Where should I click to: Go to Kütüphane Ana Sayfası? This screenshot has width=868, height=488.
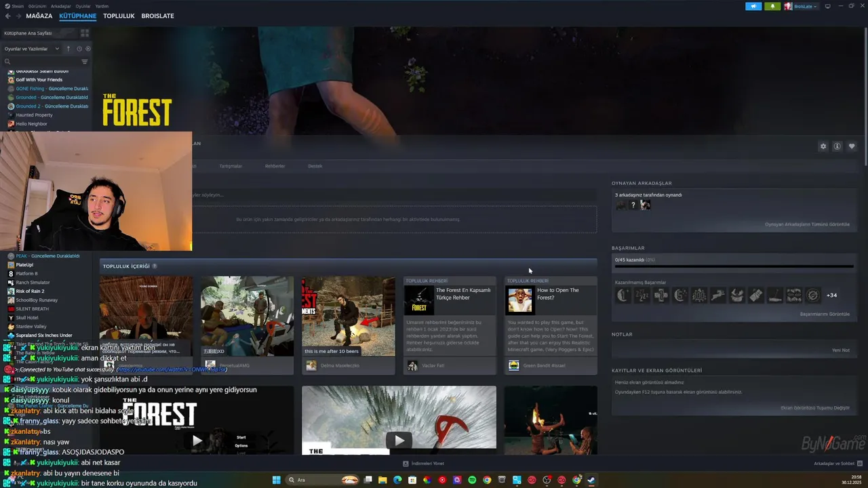28,33
